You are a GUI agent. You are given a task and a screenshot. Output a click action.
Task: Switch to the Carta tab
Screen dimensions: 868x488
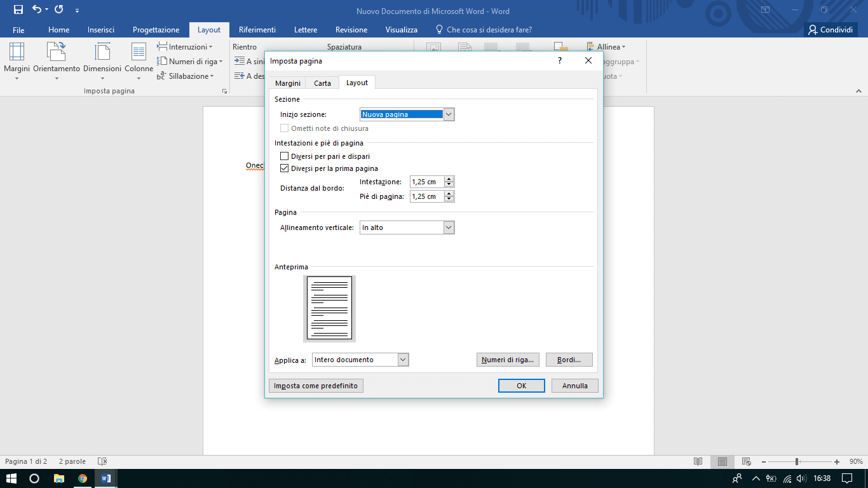[x=322, y=83]
